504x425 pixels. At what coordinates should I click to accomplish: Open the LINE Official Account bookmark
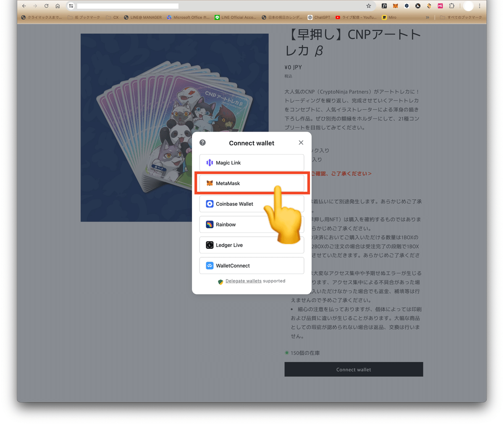(235, 17)
